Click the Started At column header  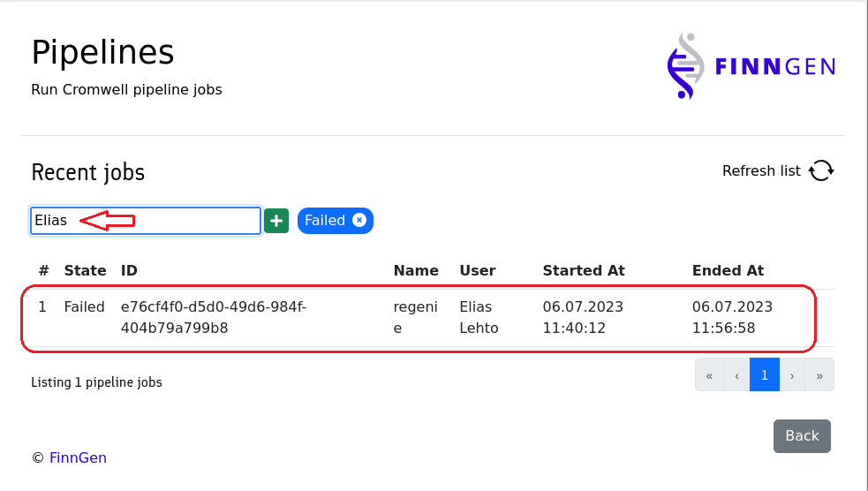coord(583,270)
